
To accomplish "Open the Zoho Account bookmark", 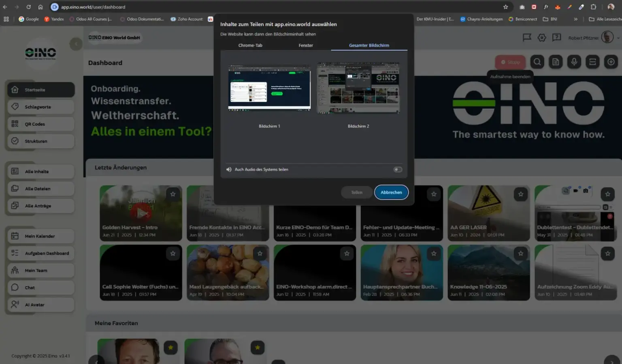I will click(187, 19).
